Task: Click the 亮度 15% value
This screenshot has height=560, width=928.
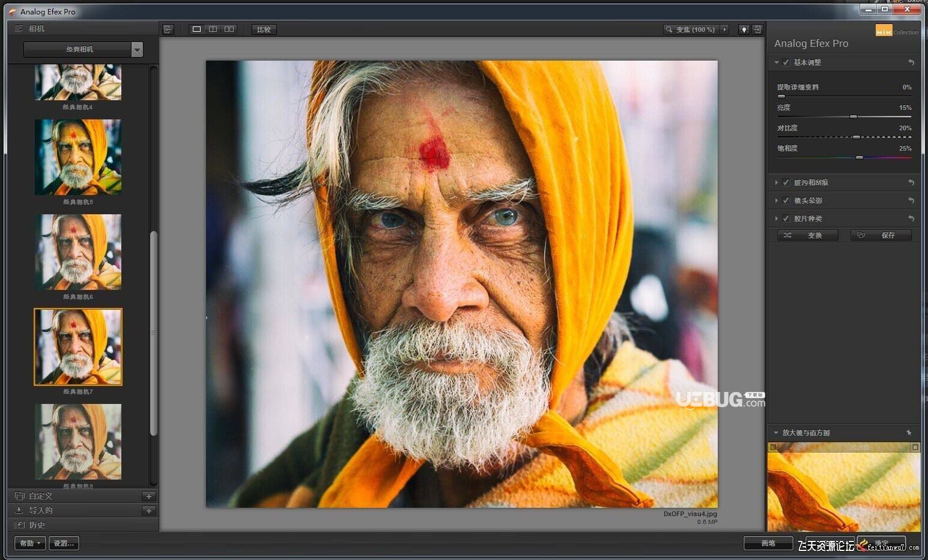Action: (x=905, y=107)
